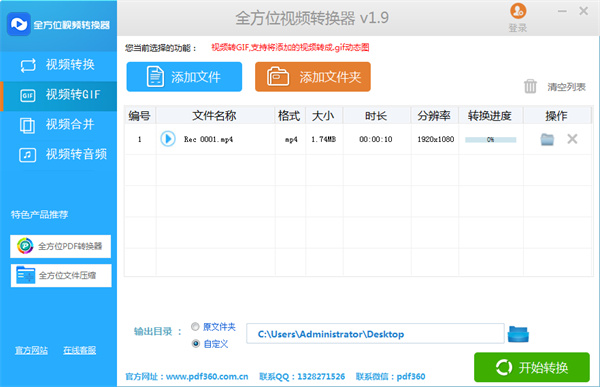Select the 自定义 radio button

point(196,344)
